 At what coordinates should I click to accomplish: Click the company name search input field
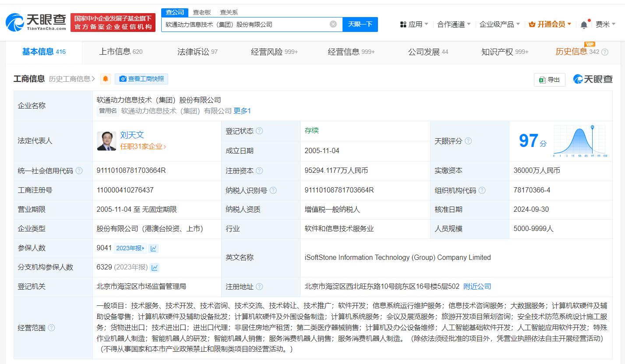coord(245,24)
